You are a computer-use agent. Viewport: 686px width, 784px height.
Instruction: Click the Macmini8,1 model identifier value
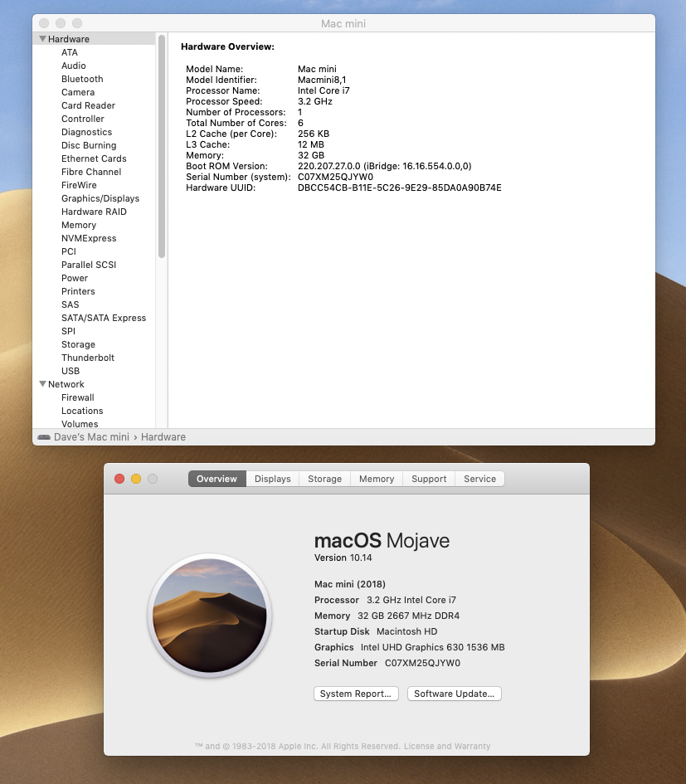[x=322, y=80]
